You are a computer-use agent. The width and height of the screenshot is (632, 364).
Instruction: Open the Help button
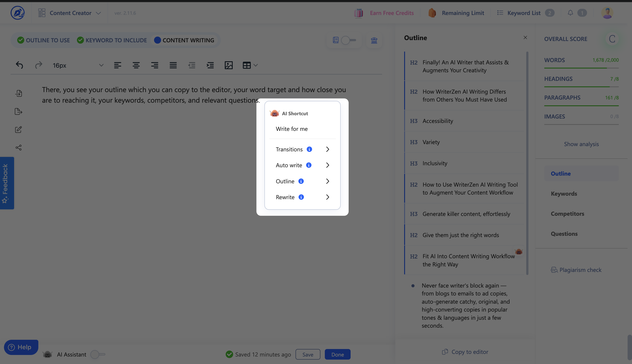[21, 347]
